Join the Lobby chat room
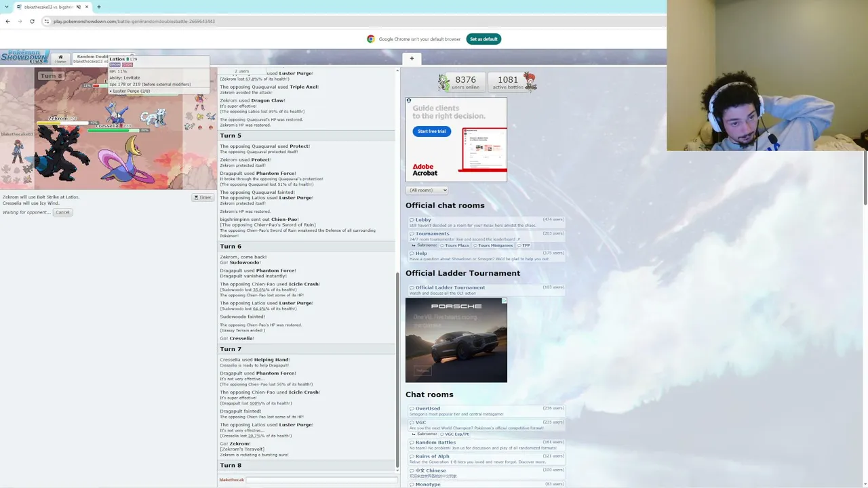This screenshot has height=488, width=868. tap(486, 222)
